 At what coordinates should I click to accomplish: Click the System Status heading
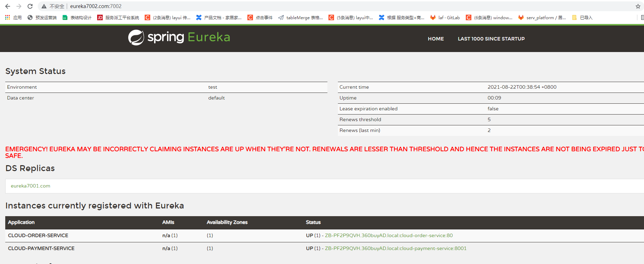tap(35, 71)
